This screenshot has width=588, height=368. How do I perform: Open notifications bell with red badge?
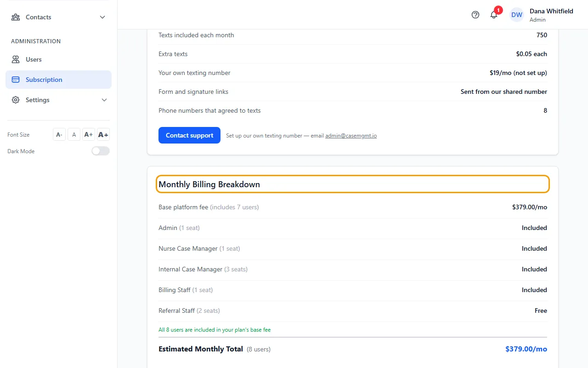click(494, 14)
